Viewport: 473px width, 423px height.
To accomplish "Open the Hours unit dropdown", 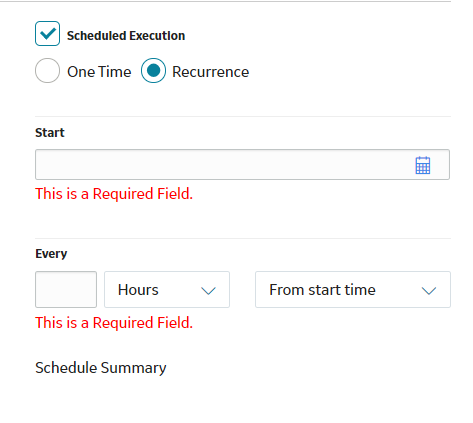I will click(167, 289).
